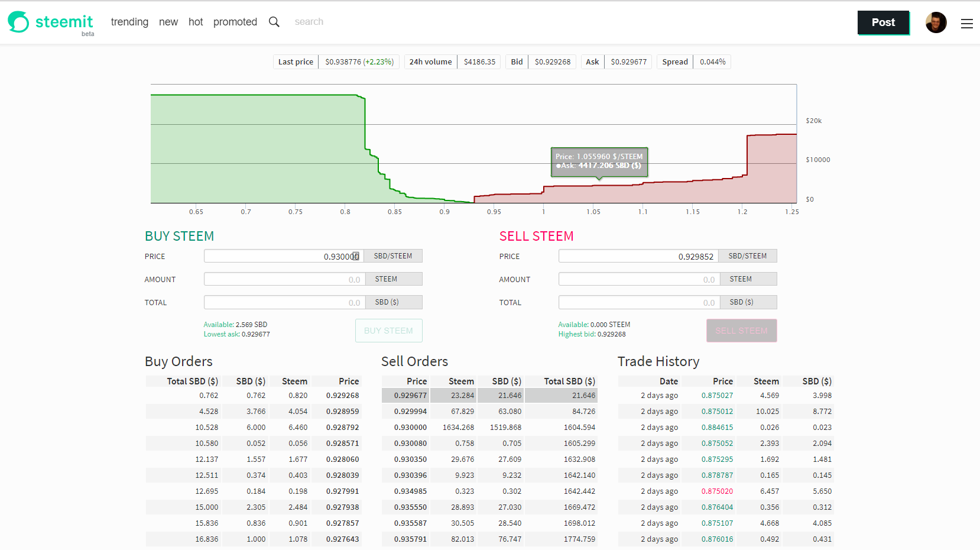Image resolution: width=980 pixels, height=550 pixels.
Task: Select buy order priced 0.928959
Action: click(x=253, y=412)
